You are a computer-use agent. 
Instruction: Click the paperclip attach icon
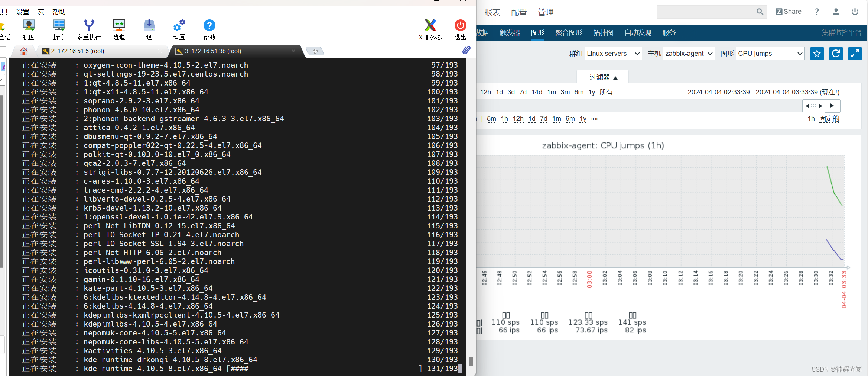point(466,50)
